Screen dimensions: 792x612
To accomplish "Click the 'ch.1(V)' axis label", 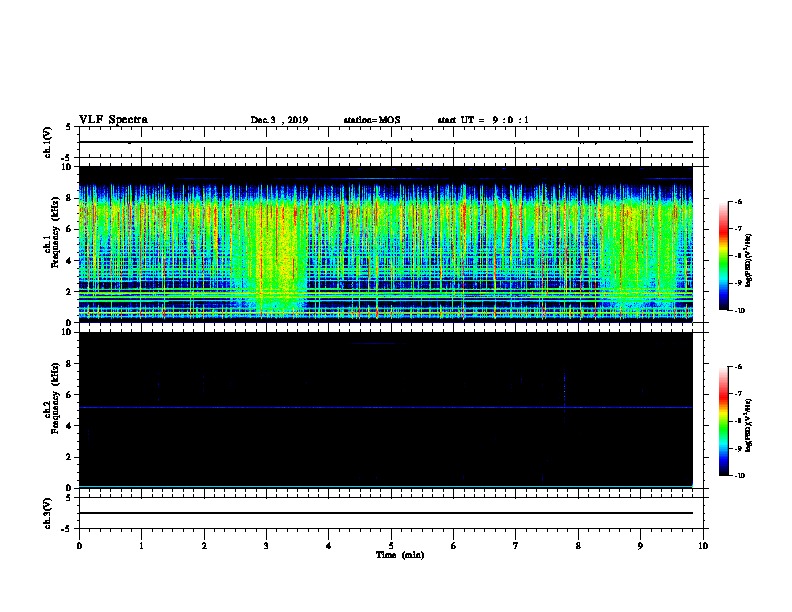I will tap(48, 142).
